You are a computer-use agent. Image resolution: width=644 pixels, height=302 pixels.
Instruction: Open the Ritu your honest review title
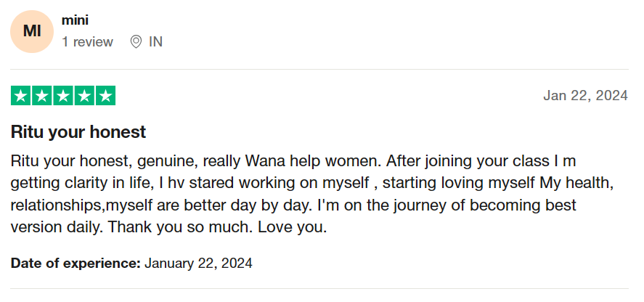click(x=78, y=132)
